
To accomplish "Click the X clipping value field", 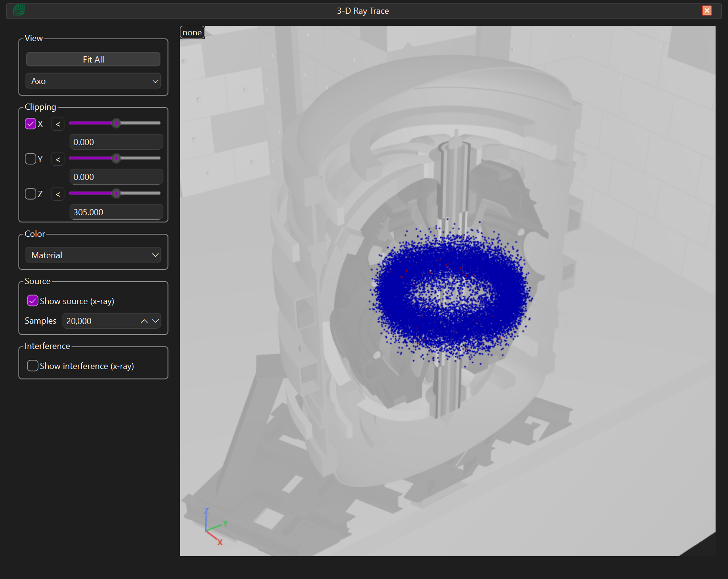I will 116,142.
